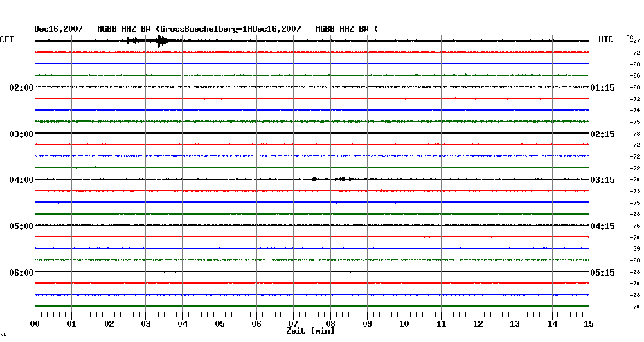
Task: Select the 06:00 CET time label
Action: 21,273
